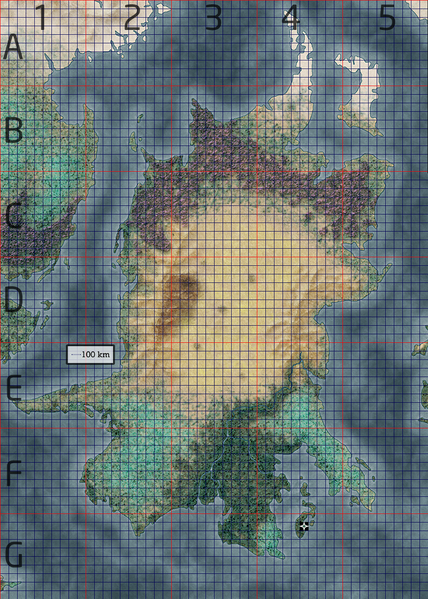Click the column label "4"

click(290, 18)
